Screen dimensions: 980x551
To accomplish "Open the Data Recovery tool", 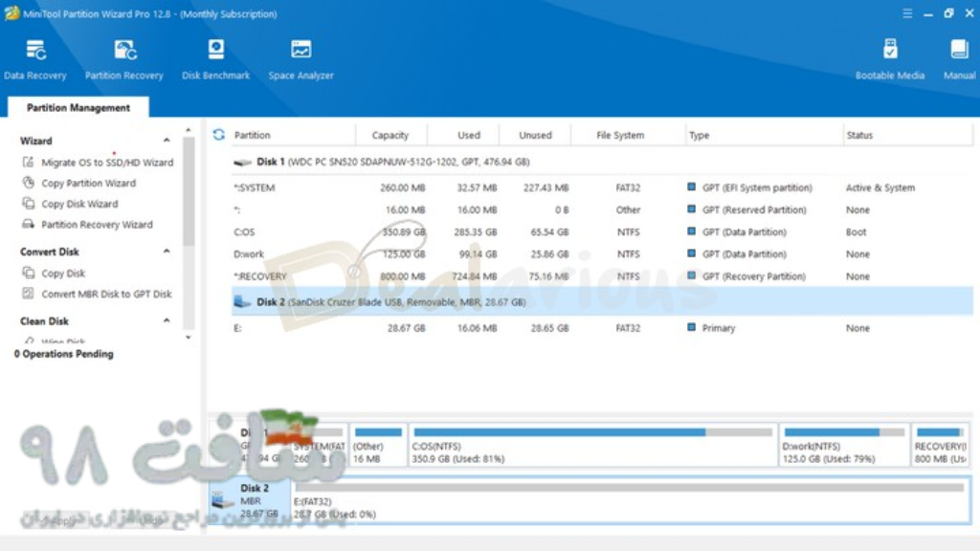I will 35,60.
